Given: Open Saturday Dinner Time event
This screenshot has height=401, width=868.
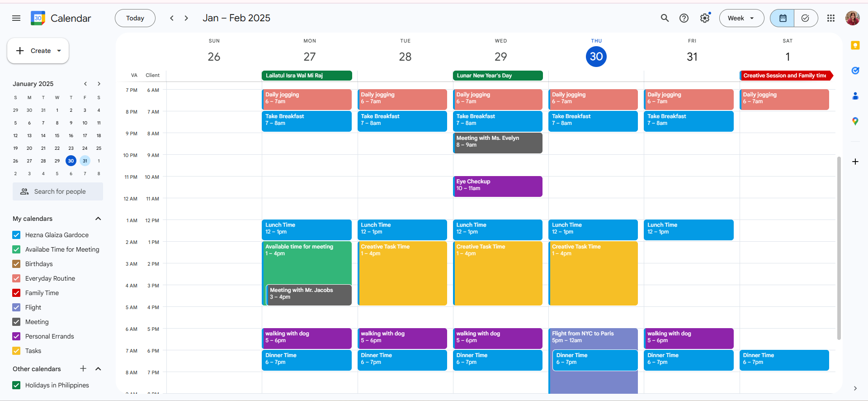Looking at the screenshot, I should click(784, 360).
